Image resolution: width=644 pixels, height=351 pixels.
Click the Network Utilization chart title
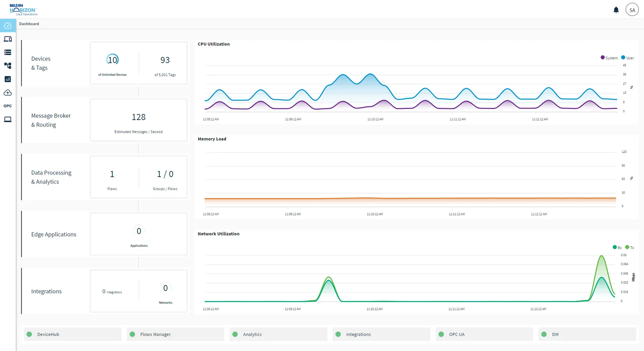click(218, 234)
